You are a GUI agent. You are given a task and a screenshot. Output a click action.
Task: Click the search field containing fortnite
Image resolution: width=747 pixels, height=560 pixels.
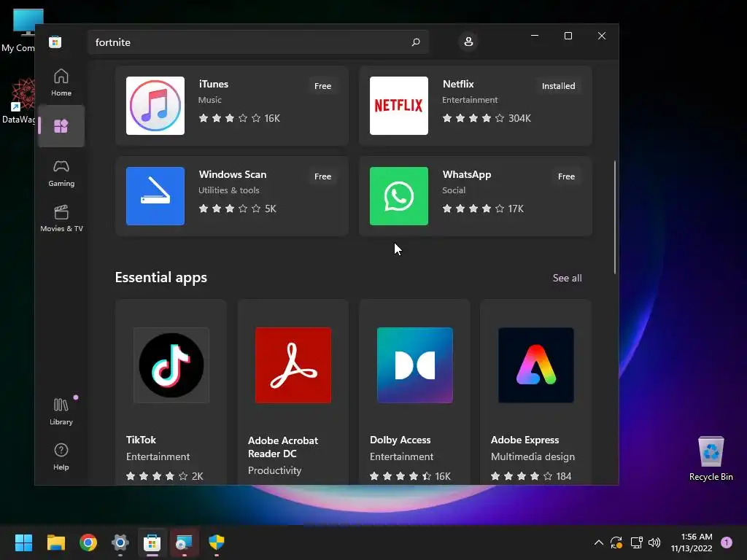click(258, 42)
